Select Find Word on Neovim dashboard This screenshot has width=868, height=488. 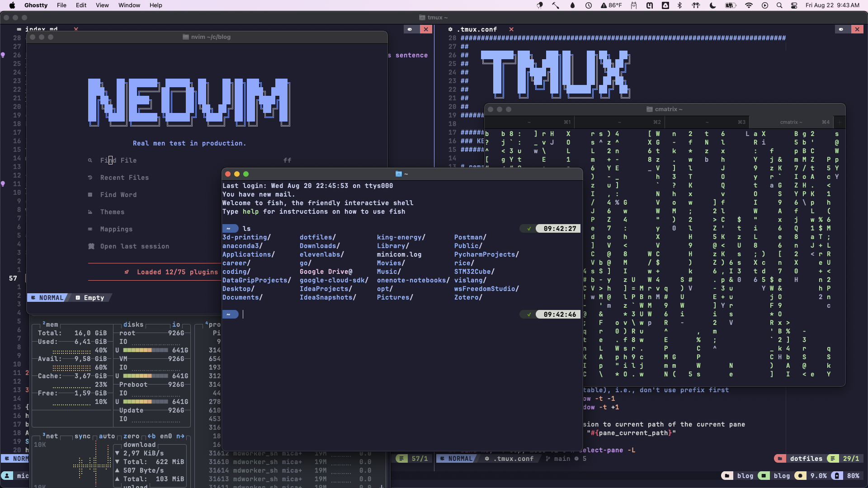click(x=118, y=195)
